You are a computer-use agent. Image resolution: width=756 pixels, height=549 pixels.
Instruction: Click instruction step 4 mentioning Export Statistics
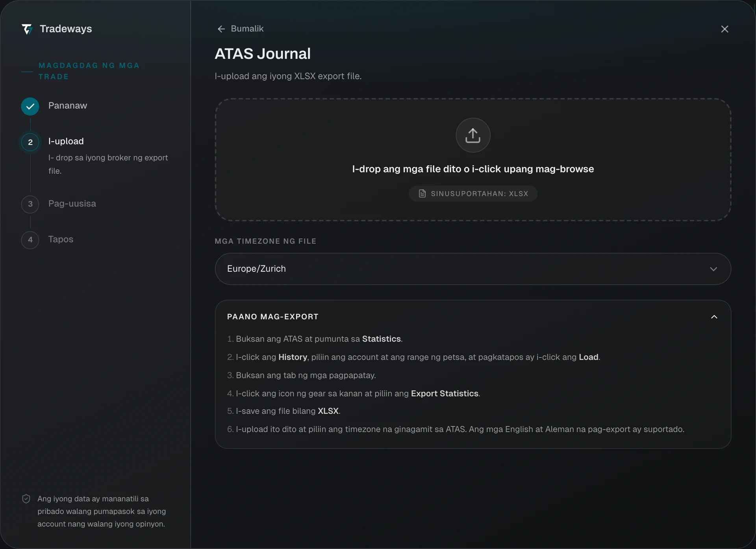point(354,393)
